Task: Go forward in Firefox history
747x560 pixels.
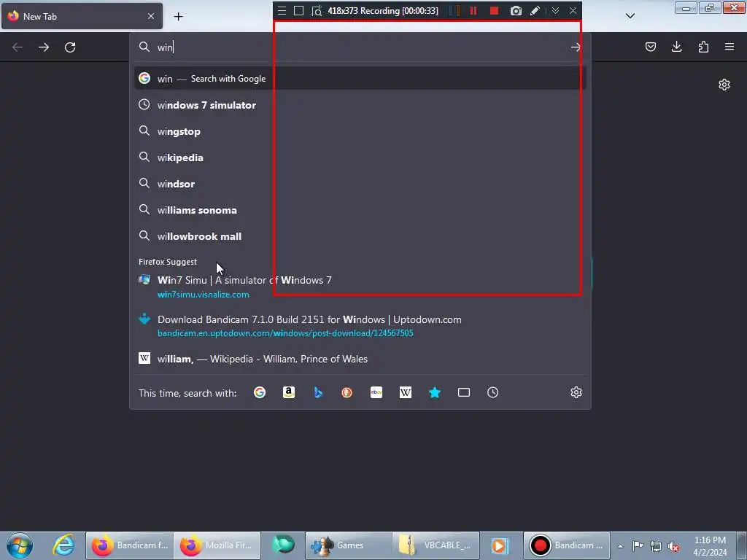Action: click(44, 47)
